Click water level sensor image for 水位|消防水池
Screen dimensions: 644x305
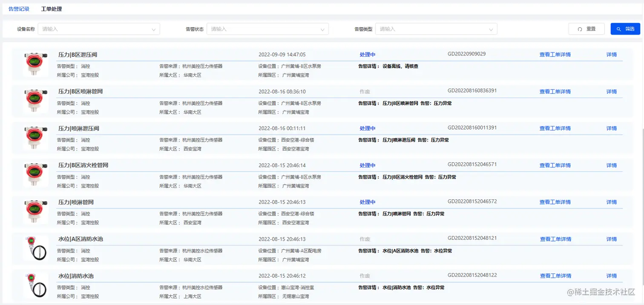point(35,285)
